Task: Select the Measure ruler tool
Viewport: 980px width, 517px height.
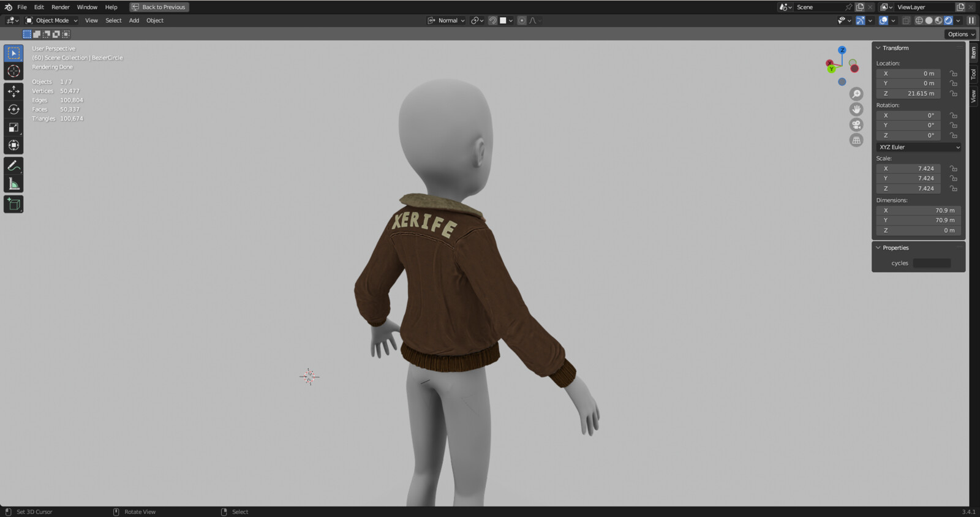Action: [x=13, y=184]
